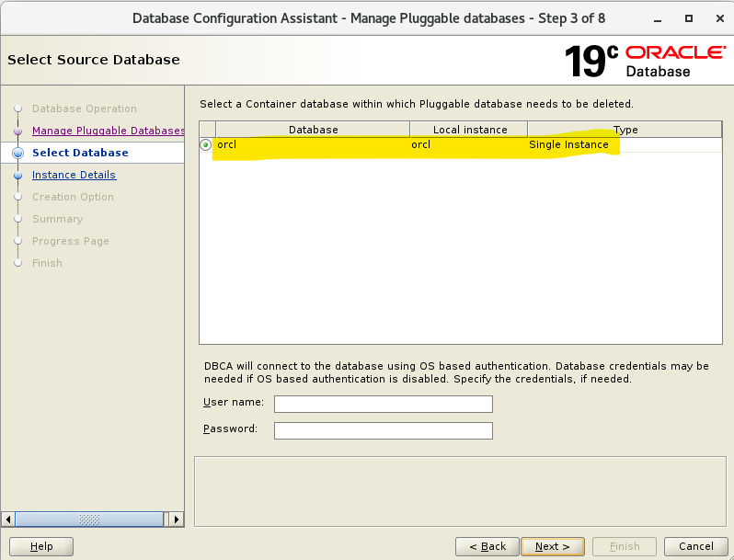Click the Progress Page step label

click(x=71, y=241)
